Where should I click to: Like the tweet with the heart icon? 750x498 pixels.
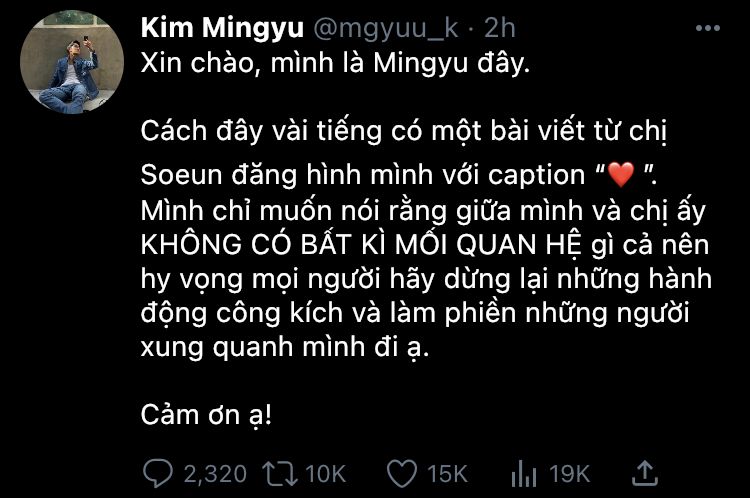click(x=401, y=474)
